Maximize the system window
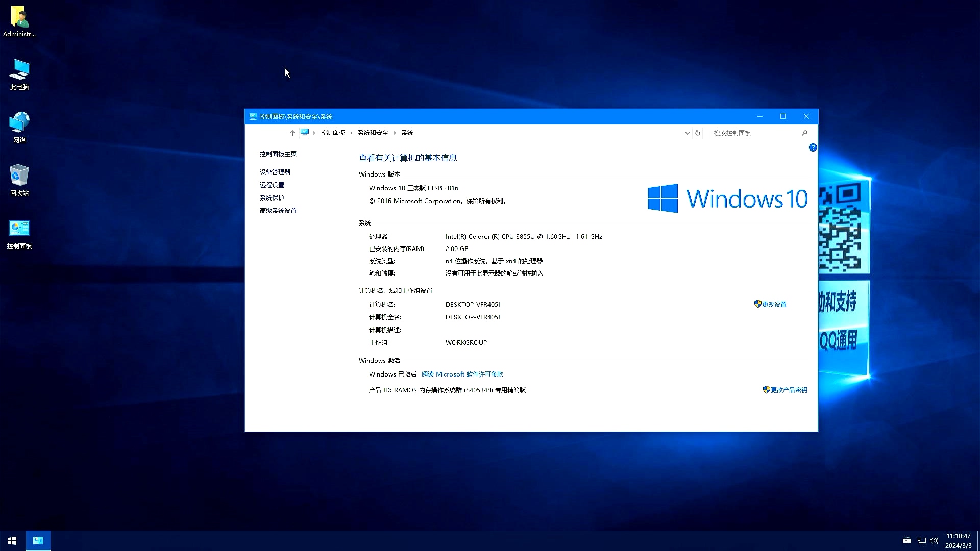Screen dimensions: 980x551 click(783, 116)
